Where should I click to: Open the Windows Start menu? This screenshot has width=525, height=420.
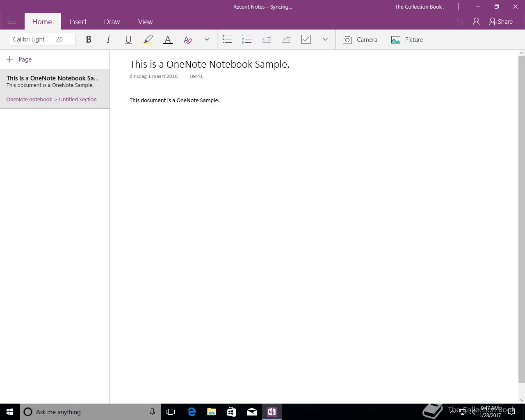click(x=10, y=412)
